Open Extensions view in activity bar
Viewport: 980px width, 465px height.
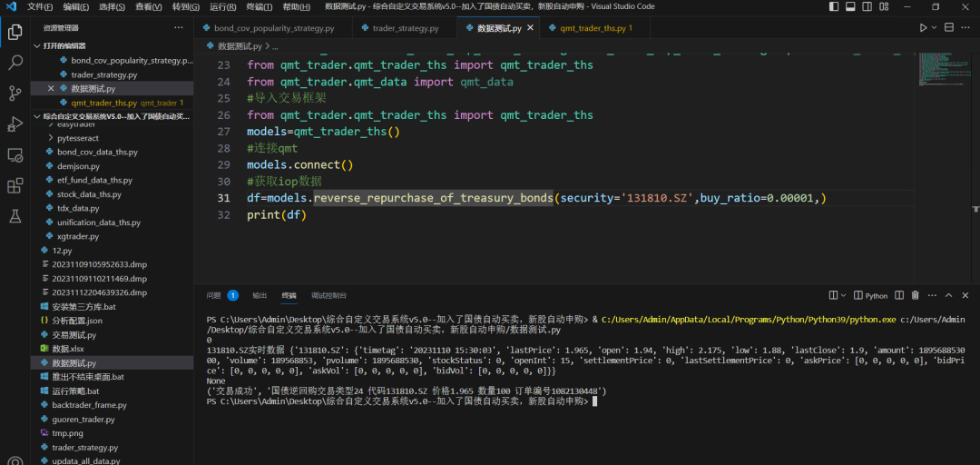click(15, 185)
